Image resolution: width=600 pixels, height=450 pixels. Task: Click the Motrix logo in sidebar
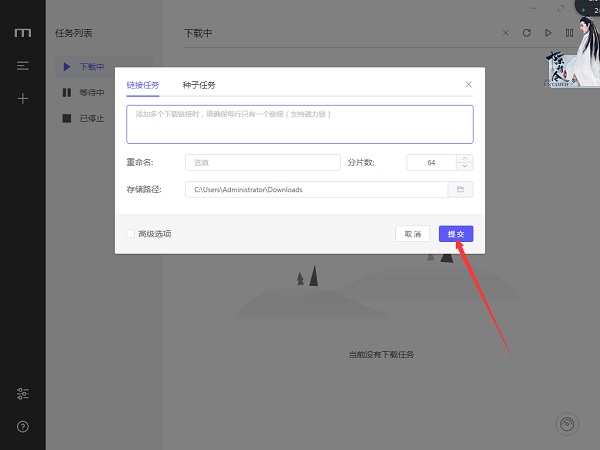22,33
